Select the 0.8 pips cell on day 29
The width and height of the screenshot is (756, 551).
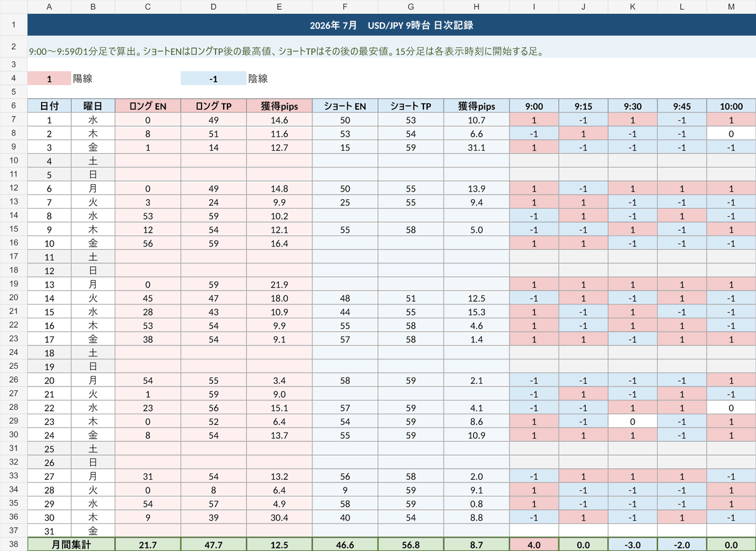click(476, 503)
